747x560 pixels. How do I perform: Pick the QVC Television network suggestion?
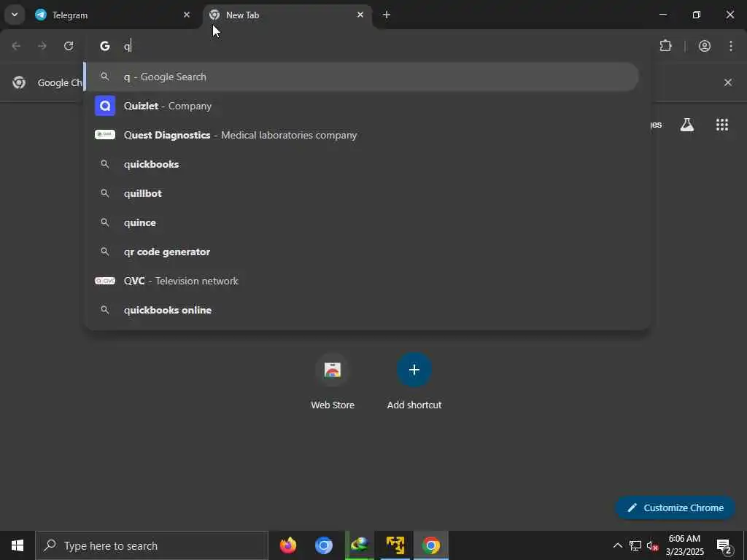click(362, 281)
